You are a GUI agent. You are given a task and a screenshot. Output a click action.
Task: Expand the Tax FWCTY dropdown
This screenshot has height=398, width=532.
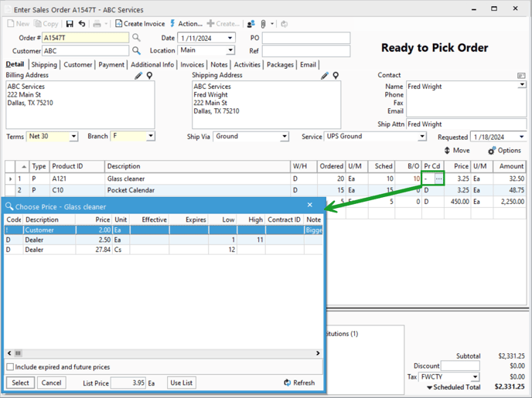click(475, 377)
